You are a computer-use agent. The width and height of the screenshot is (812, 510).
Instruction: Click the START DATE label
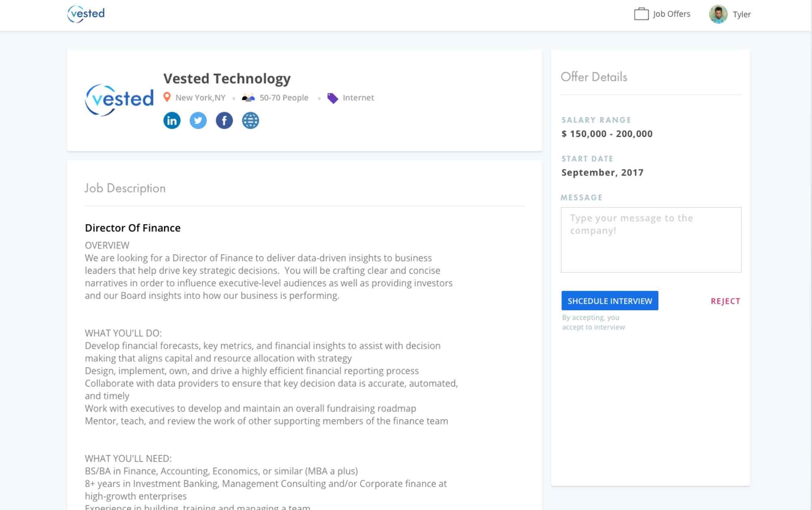(x=587, y=159)
